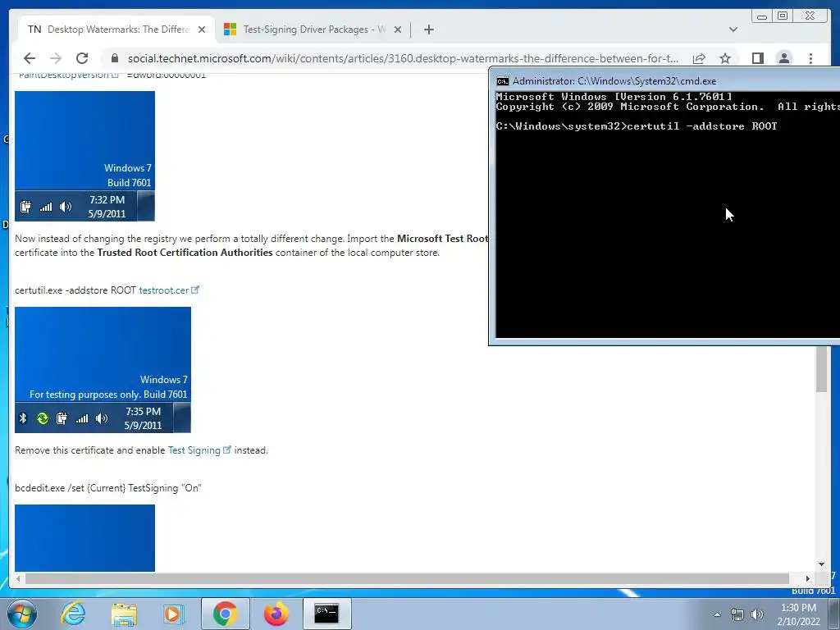This screenshot has height=630, width=840.
Task: Click the Command Prompt taskbar button
Action: coord(326,614)
